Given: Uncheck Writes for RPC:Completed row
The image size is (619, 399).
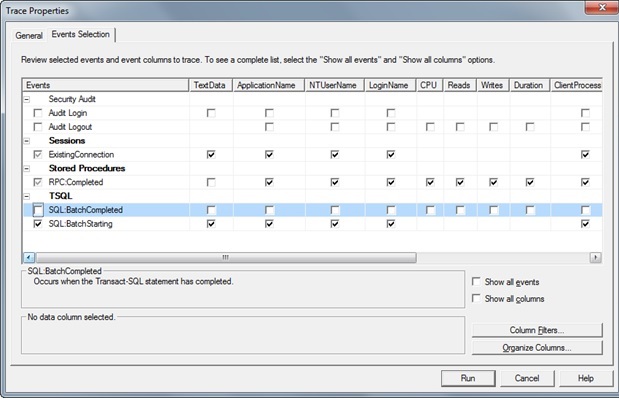Looking at the screenshot, I should pos(493,182).
